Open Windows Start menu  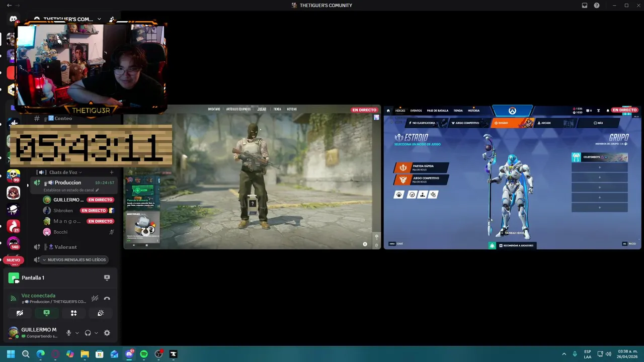click(x=11, y=354)
